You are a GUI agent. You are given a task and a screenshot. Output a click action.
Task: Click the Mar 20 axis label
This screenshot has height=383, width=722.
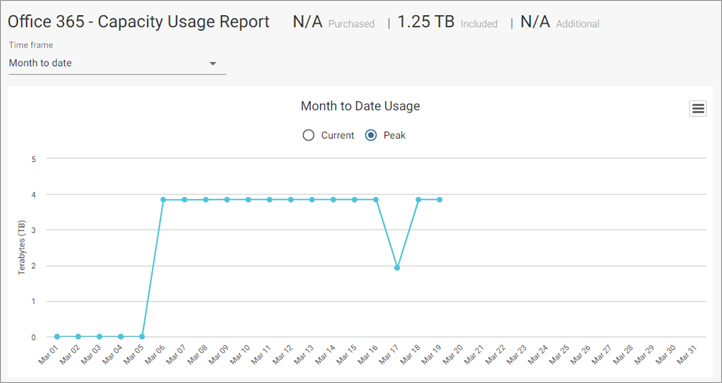point(453,354)
